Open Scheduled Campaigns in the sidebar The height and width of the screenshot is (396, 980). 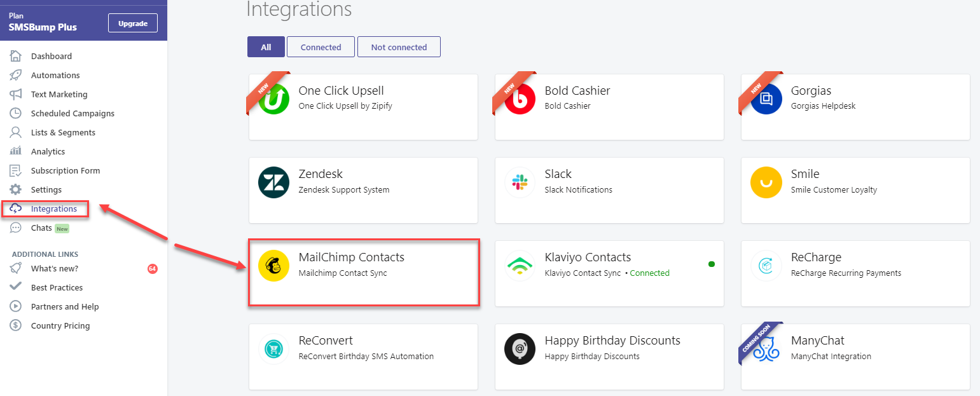tap(72, 113)
